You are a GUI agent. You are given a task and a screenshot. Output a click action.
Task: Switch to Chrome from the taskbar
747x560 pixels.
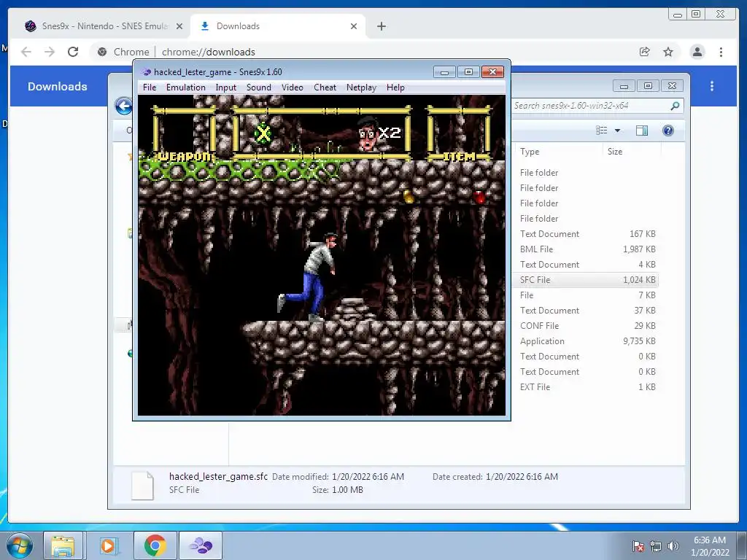[x=155, y=545]
